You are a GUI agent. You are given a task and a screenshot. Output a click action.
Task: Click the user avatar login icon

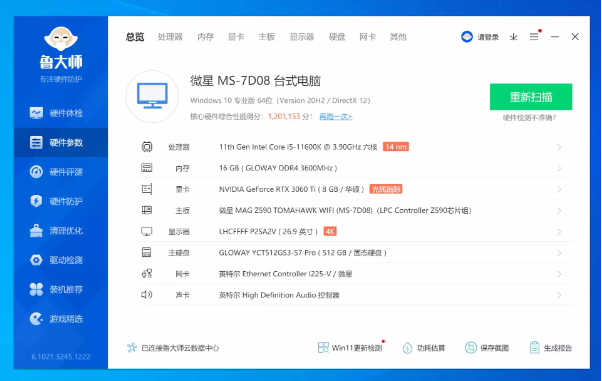pyautogui.click(x=467, y=37)
